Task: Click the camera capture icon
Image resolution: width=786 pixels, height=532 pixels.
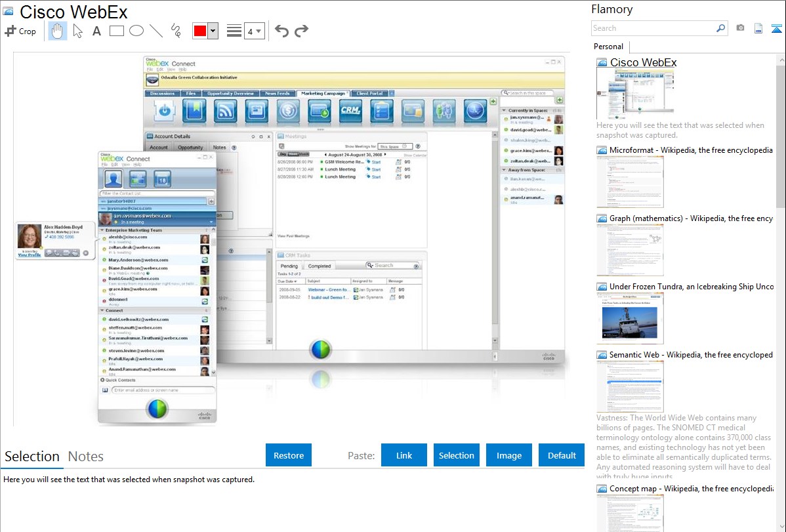Action: pos(740,28)
